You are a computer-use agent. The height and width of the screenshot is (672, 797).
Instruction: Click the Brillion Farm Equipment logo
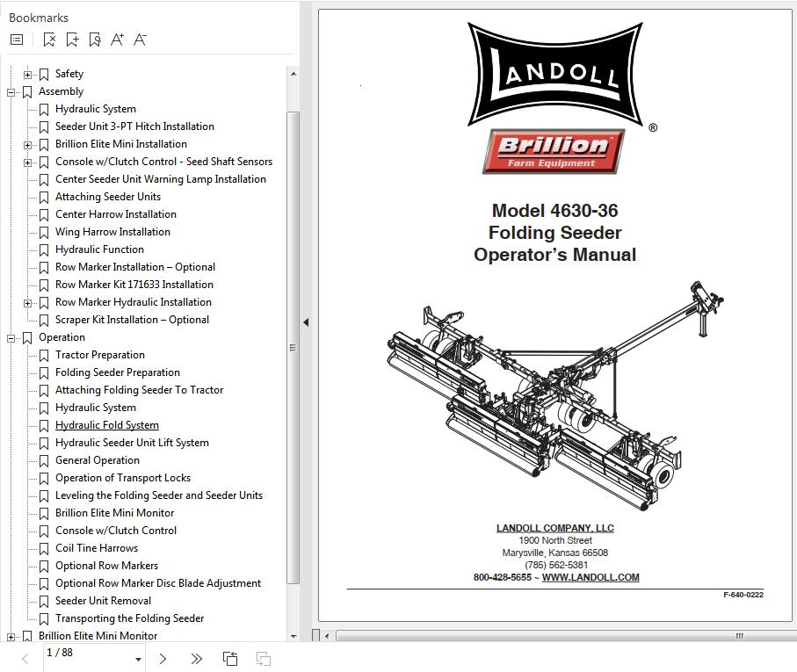[x=554, y=151]
